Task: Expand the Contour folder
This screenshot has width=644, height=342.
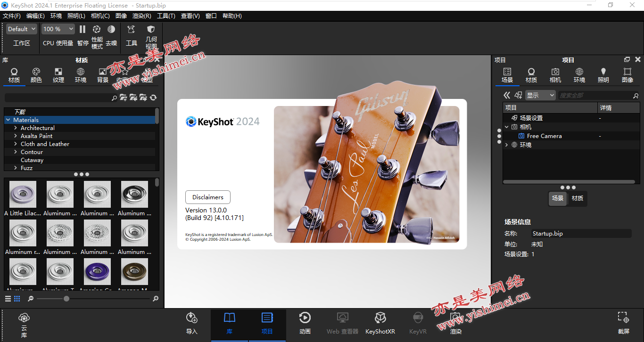Action: (x=16, y=152)
